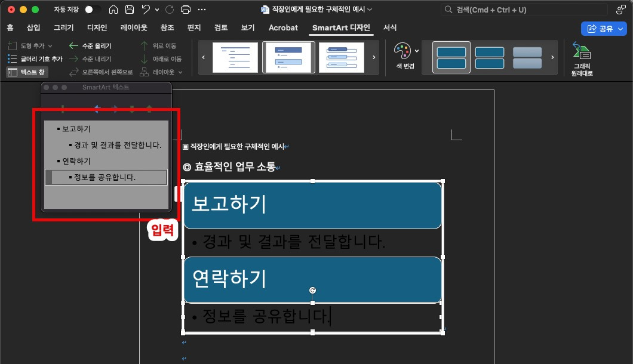This screenshot has height=364, width=633.
Task: Select 경과 및 결과를 전달합니다 in text pane
Action: [x=118, y=145]
